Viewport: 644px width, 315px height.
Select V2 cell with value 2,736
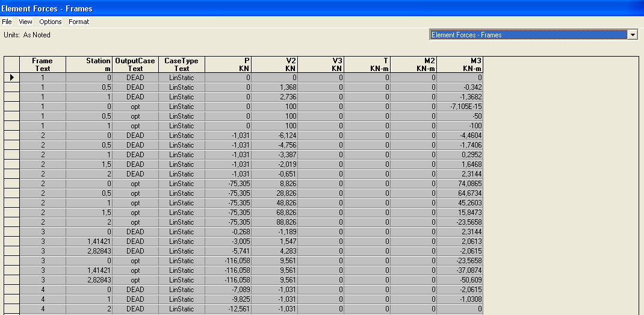tap(275, 96)
